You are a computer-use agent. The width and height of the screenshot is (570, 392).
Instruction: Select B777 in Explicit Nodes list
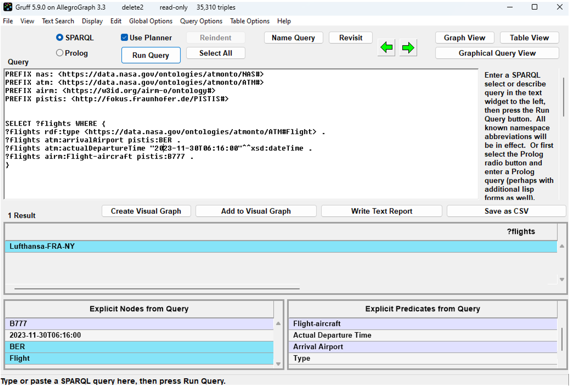click(x=139, y=324)
